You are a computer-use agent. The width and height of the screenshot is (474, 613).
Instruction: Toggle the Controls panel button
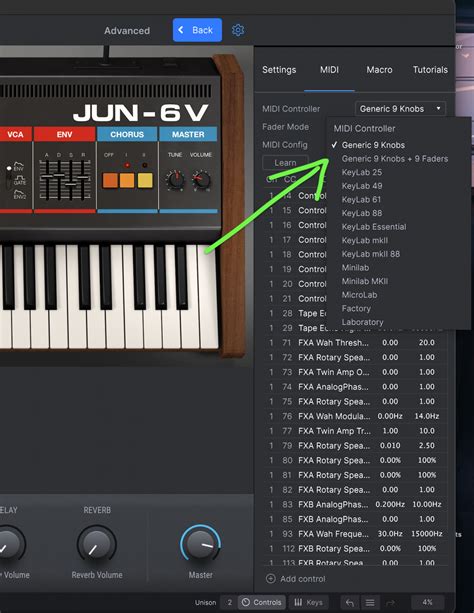pyautogui.click(x=262, y=602)
